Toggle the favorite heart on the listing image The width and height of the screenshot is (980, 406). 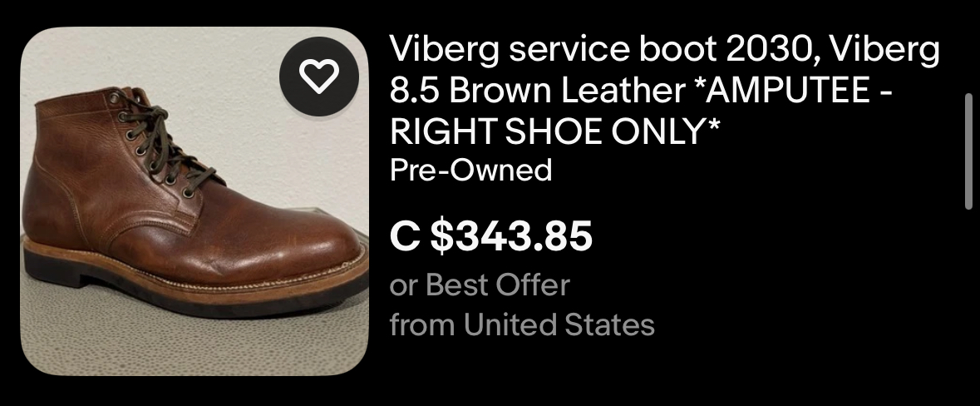coord(318,77)
